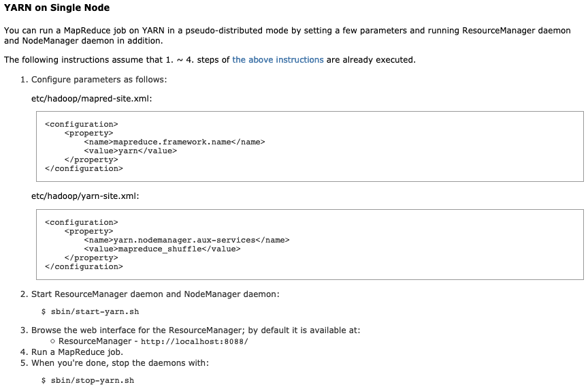Click the "When you're done" step text

120,363
